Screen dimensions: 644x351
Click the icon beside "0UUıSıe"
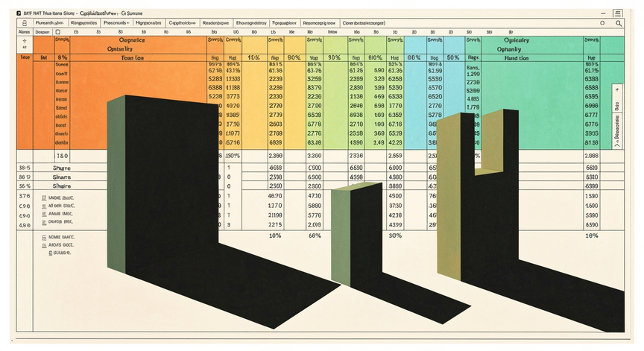click(51, 253)
